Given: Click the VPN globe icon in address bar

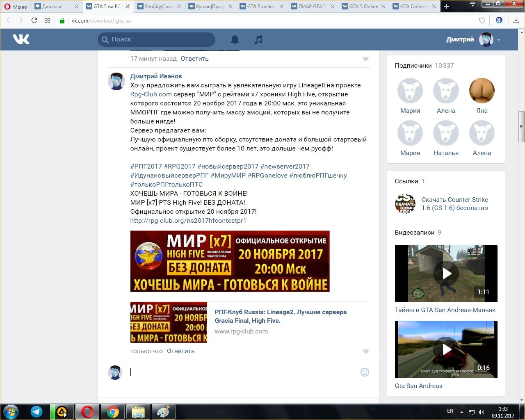Looking at the screenshot, I should click(x=499, y=20).
